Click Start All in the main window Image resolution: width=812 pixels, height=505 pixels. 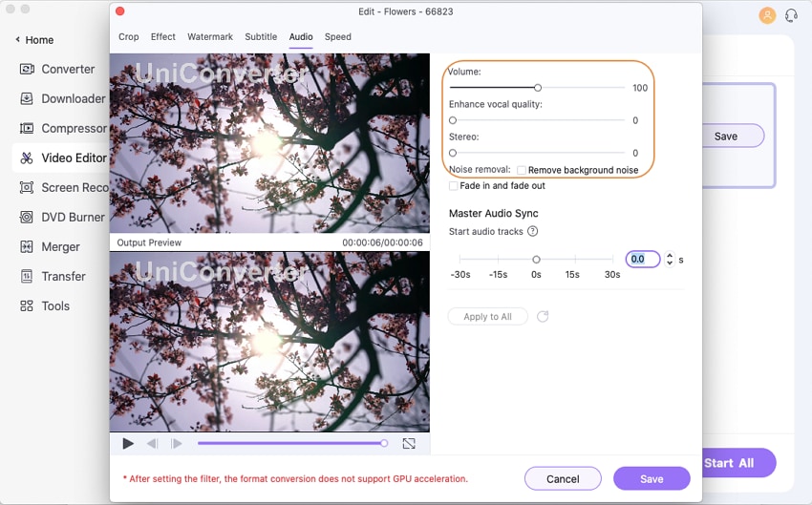[x=737, y=463]
